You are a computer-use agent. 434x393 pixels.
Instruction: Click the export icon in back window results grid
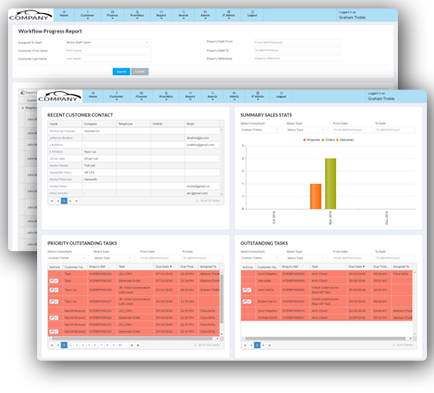point(22,93)
